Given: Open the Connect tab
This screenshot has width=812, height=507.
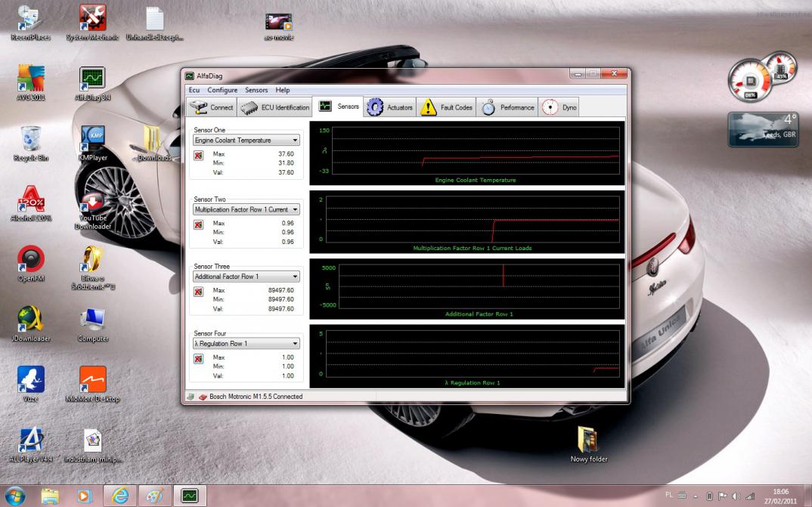Looking at the screenshot, I should (x=211, y=107).
